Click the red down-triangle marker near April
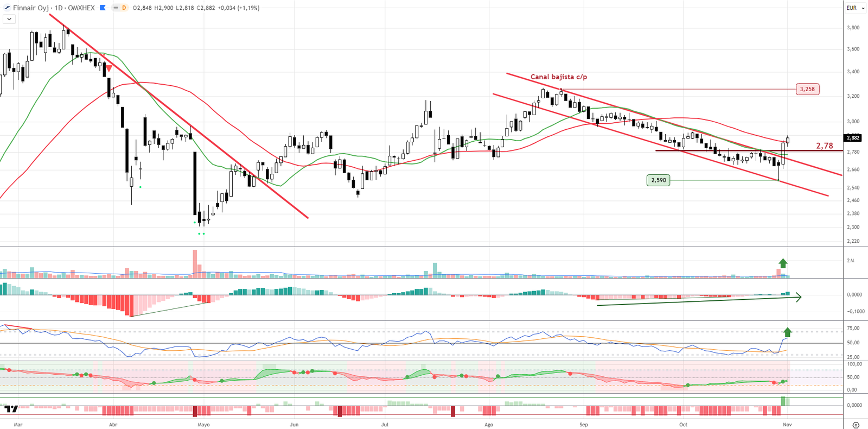868x429 pixels. [109, 69]
